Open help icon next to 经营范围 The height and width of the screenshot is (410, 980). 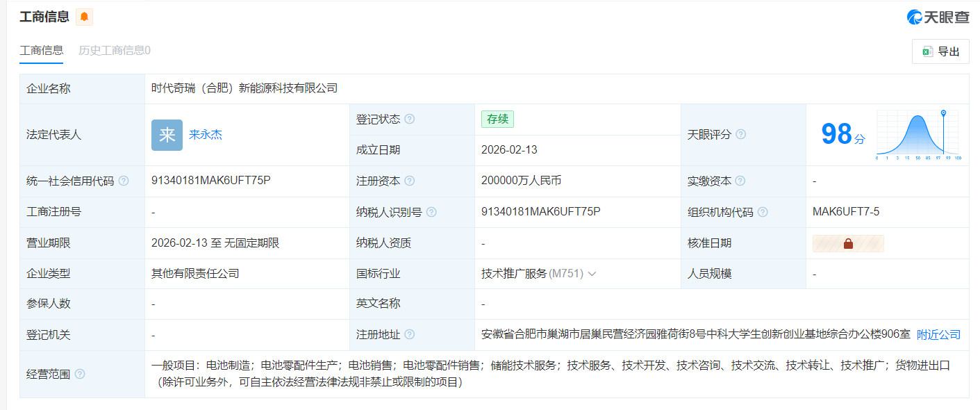click(x=79, y=373)
